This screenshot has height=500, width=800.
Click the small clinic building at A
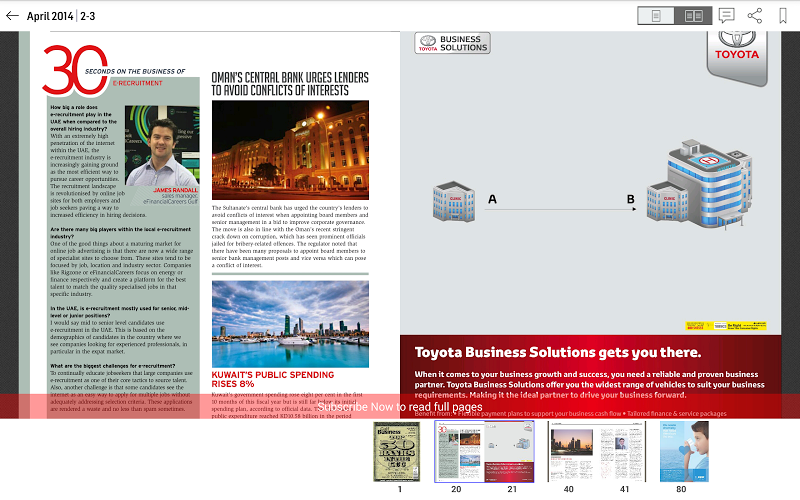coord(454,202)
